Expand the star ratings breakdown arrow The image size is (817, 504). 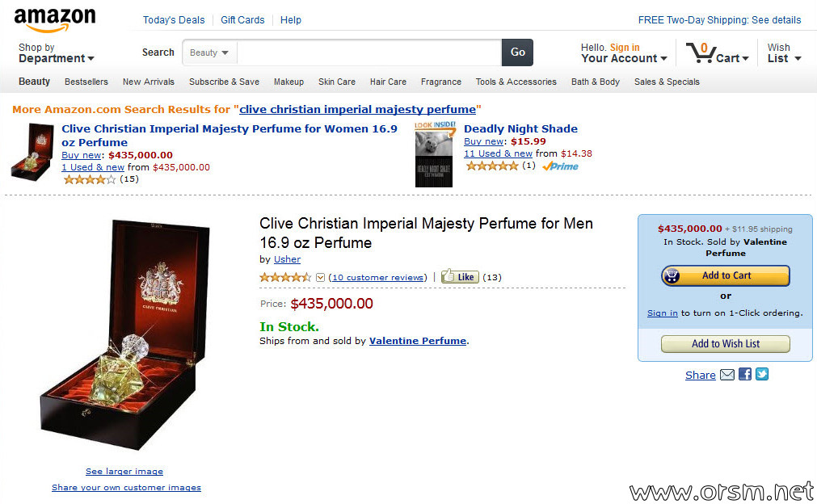[x=321, y=278]
